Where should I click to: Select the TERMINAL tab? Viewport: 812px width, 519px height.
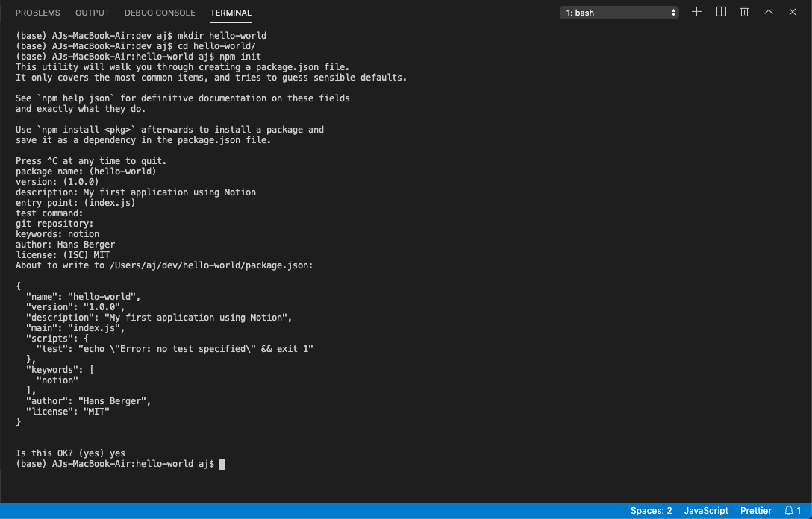tap(231, 13)
